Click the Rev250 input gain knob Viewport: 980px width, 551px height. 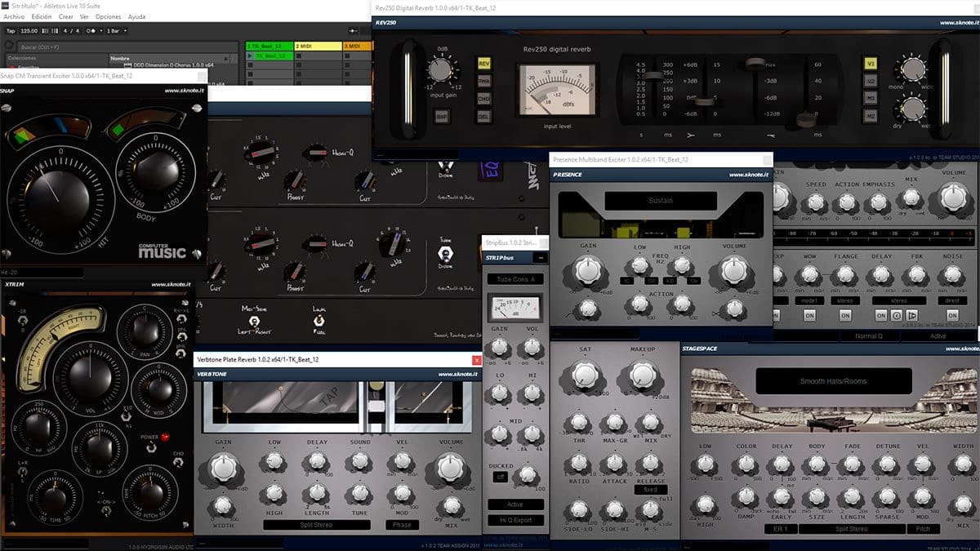click(x=439, y=70)
